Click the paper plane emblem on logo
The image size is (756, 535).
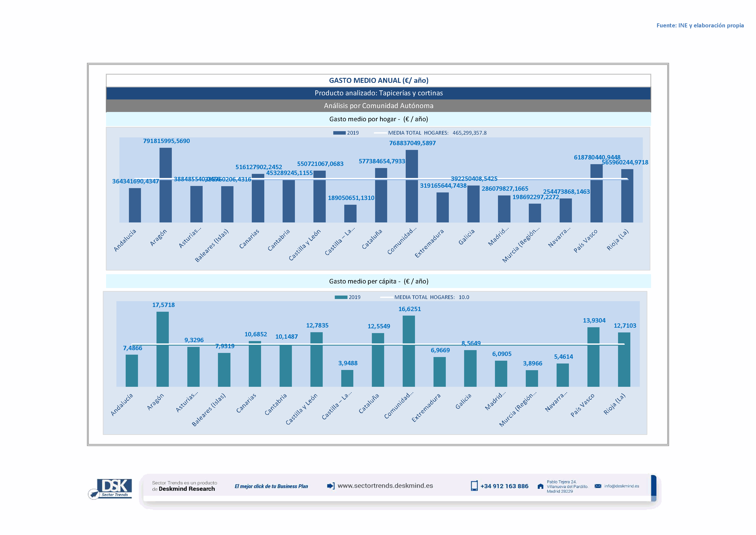(x=94, y=494)
